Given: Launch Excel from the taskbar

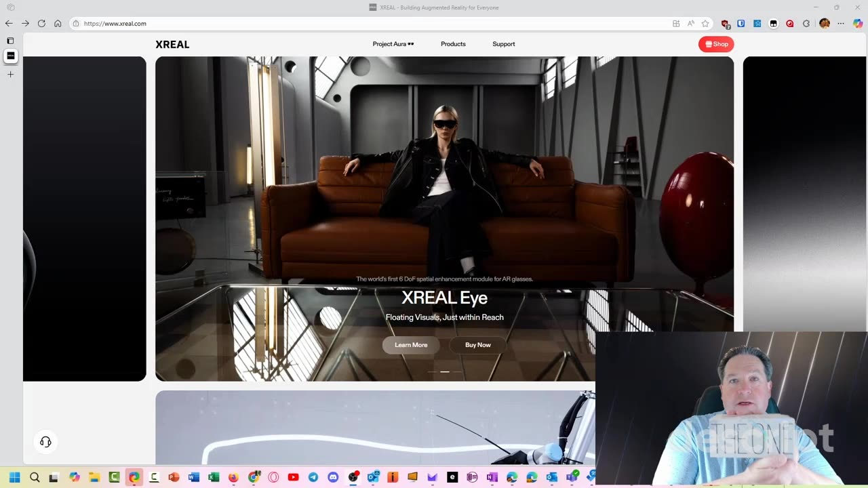Looking at the screenshot, I should pos(214,477).
